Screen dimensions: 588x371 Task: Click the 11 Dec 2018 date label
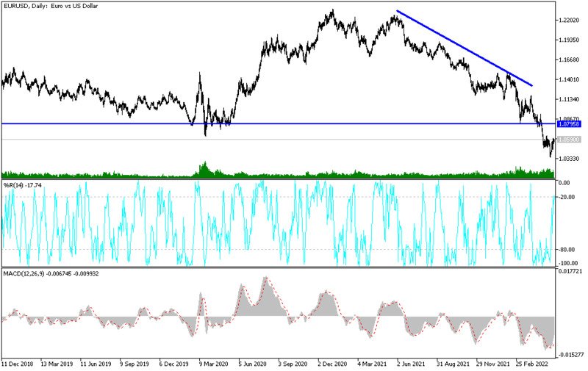pyautogui.click(x=18, y=364)
